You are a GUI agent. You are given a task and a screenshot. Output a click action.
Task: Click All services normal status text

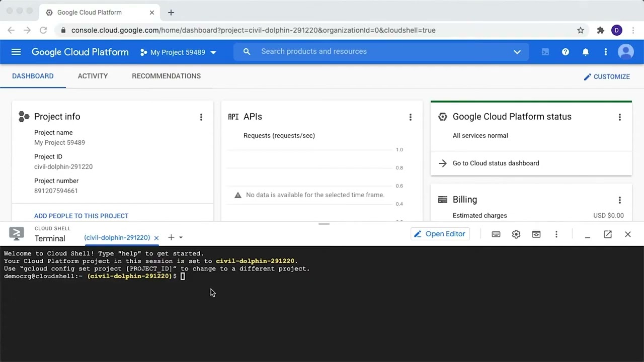(480, 135)
